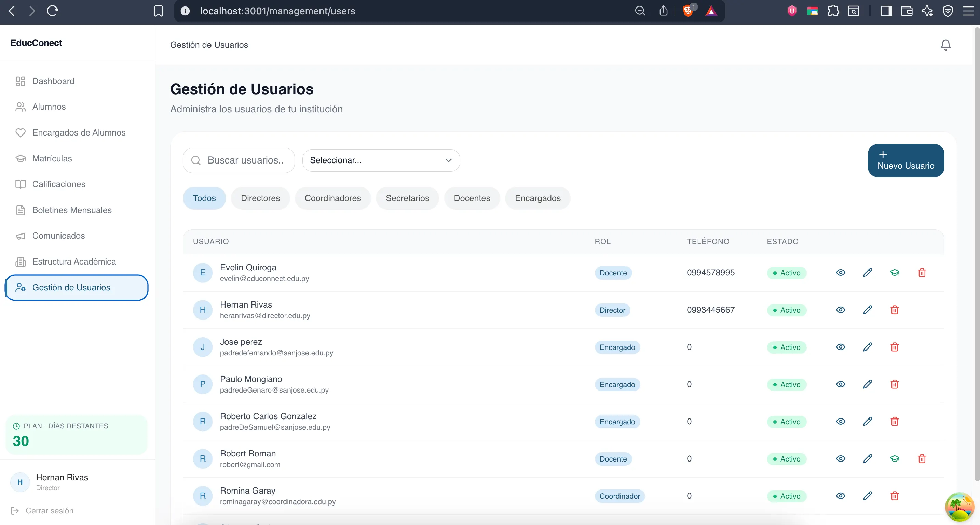The height and width of the screenshot is (525, 980).
Task: Click Brave Shields icon in address bar
Action: pos(688,11)
